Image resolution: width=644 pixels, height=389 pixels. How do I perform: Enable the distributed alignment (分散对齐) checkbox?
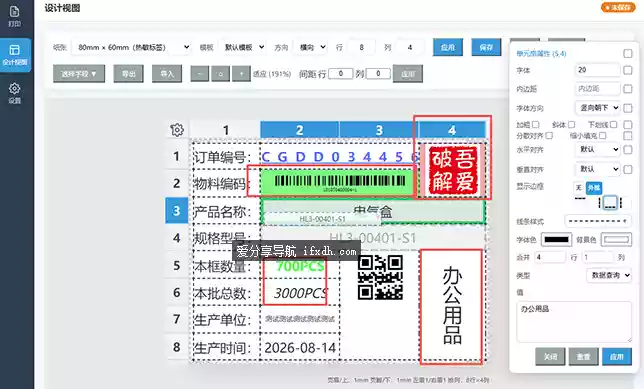(550, 136)
